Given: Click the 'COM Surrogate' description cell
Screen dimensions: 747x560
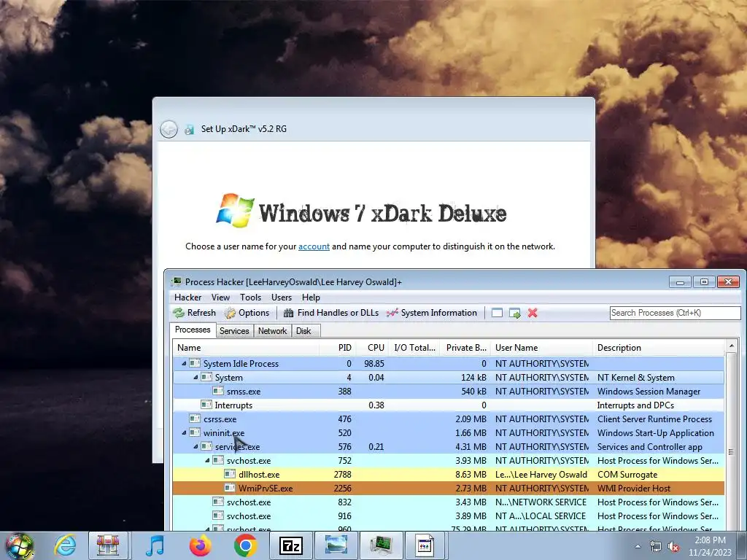Looking at the screenshot, I should [627, 474].
